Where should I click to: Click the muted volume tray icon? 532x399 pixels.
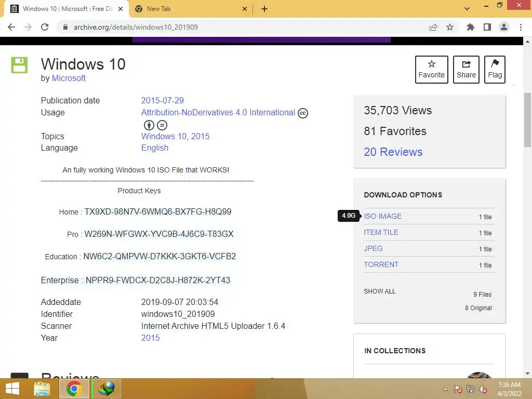(483, 389)
